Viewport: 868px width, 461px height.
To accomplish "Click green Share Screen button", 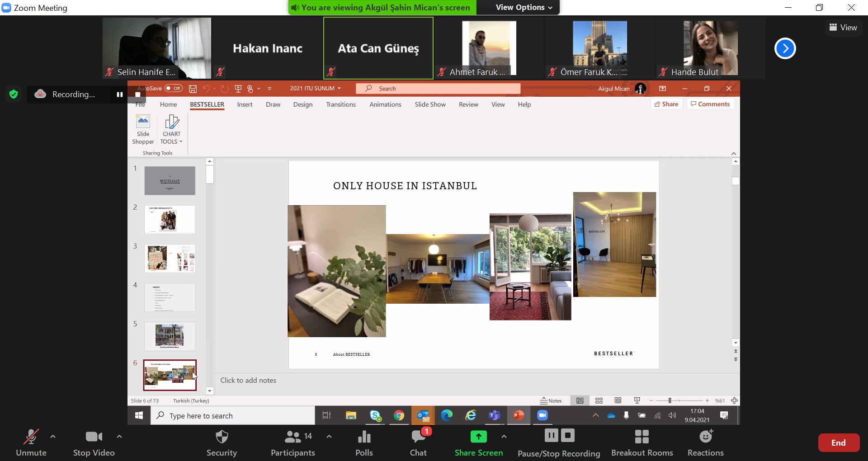I will (x=478, y=443).
